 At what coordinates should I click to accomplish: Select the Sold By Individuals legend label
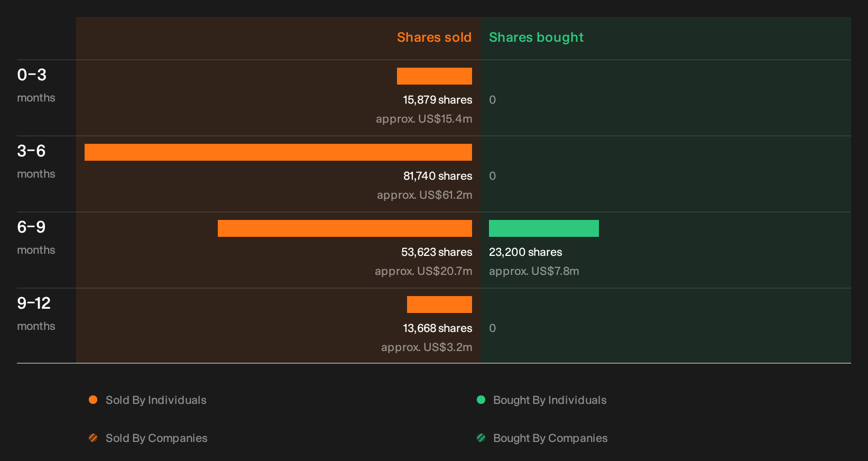(x=156, y=400)
